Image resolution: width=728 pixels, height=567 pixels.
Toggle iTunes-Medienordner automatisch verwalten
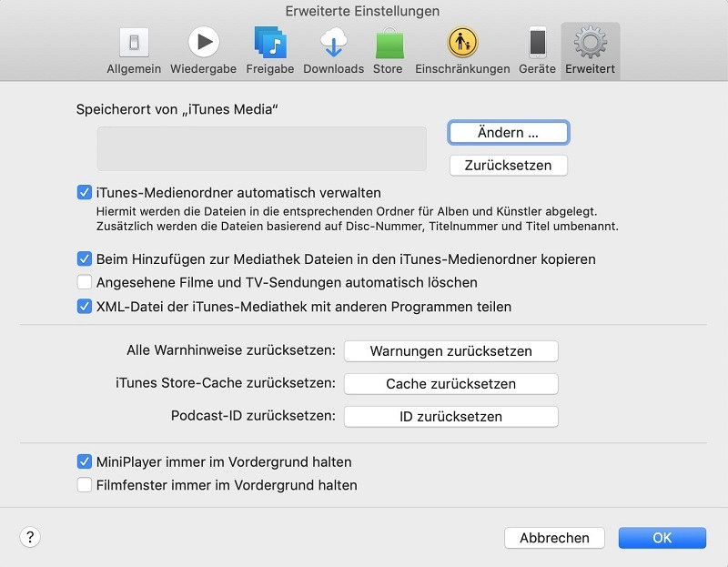coord(84,192)
